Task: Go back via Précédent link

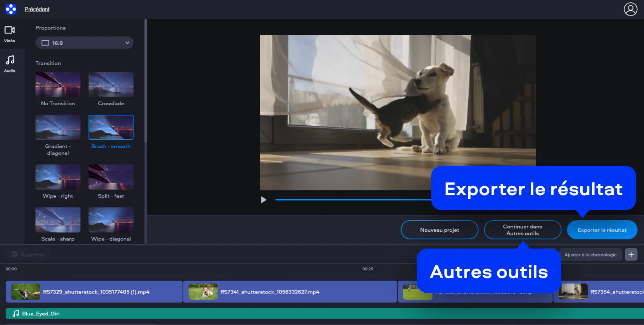Action: (x=37, y=9)
